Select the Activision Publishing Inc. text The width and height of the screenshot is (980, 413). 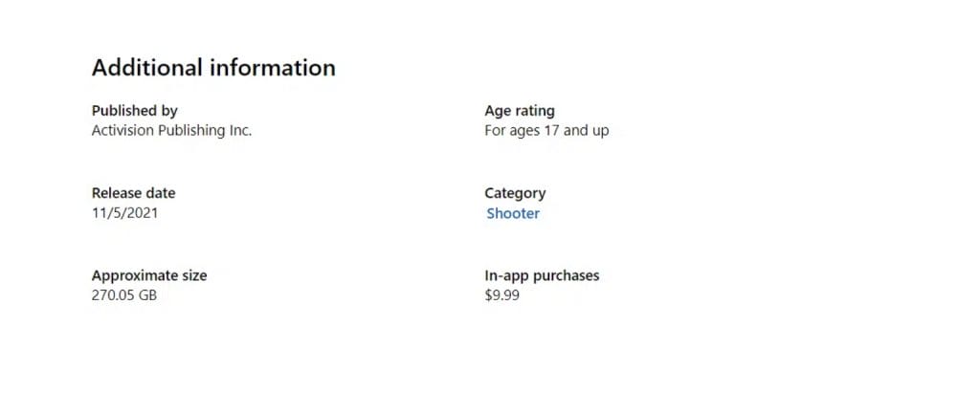[171, 130]
